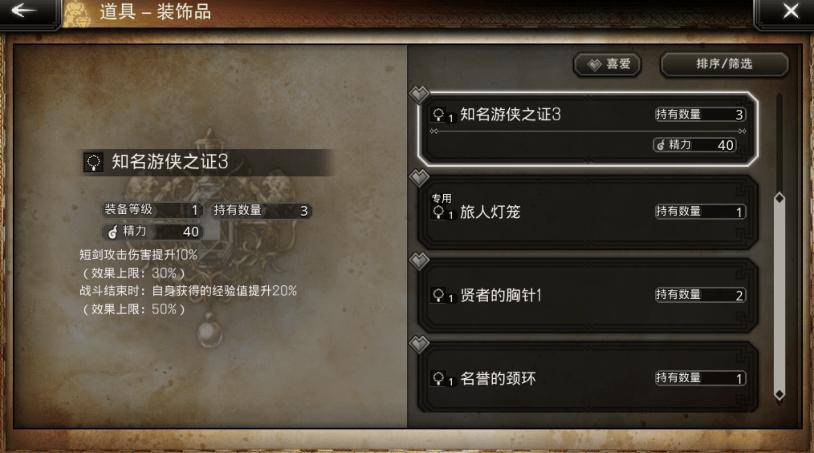
Task: Click accessory icon next to 旅人灯笼
Action: pyautogui.click(x=439, y=212)
